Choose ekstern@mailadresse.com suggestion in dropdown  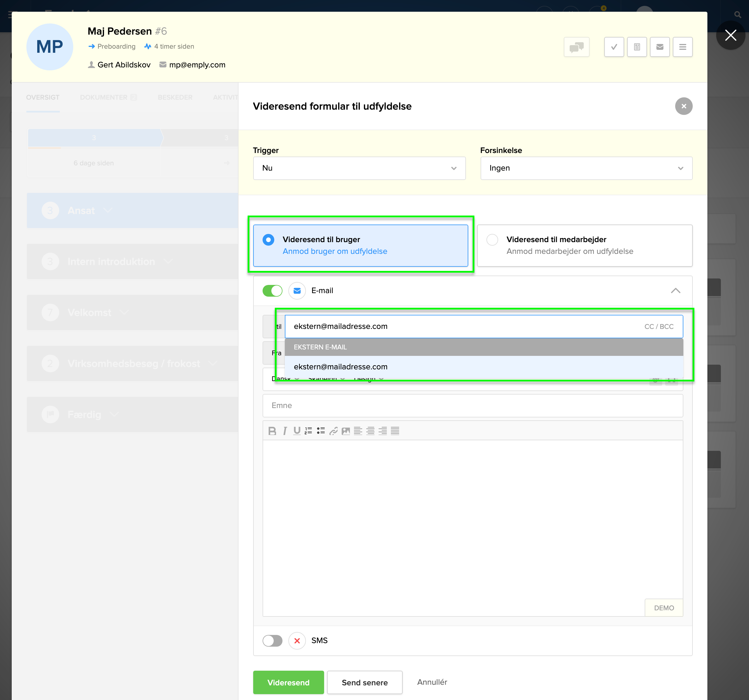tap(341, 367)
